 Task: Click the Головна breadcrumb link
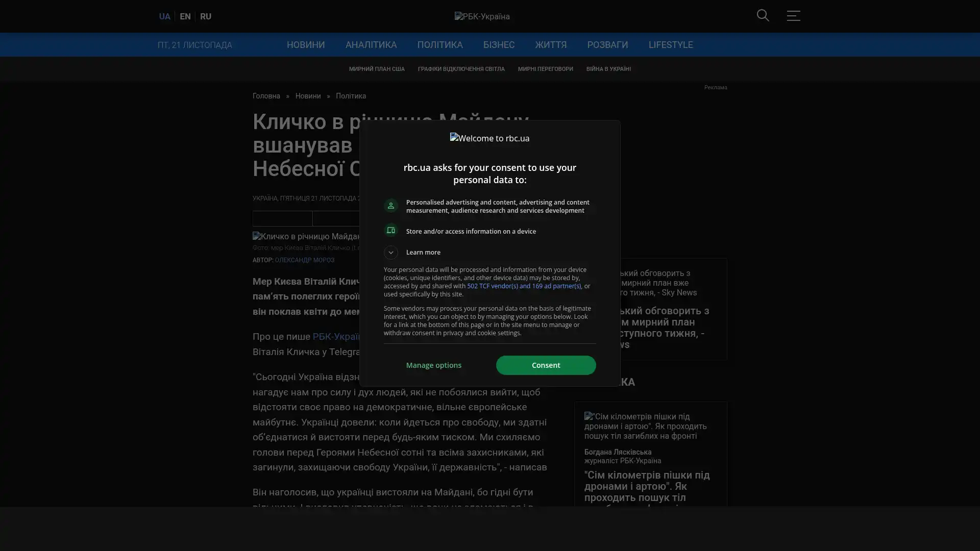(266, 96)
